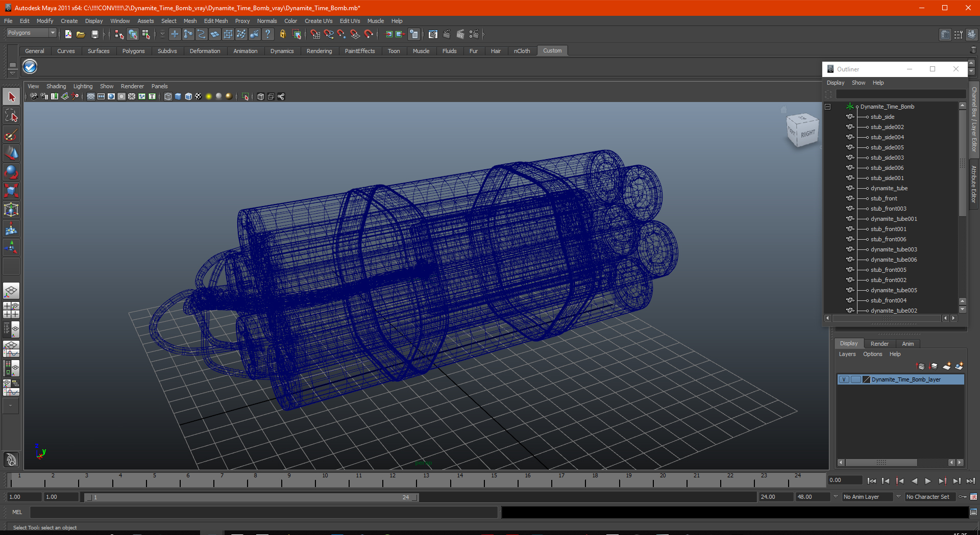Toggle wireframe shading cube in panel toolbar
Image resolution: width=980 pixels, height=535 pixels.
pos(168,96)
